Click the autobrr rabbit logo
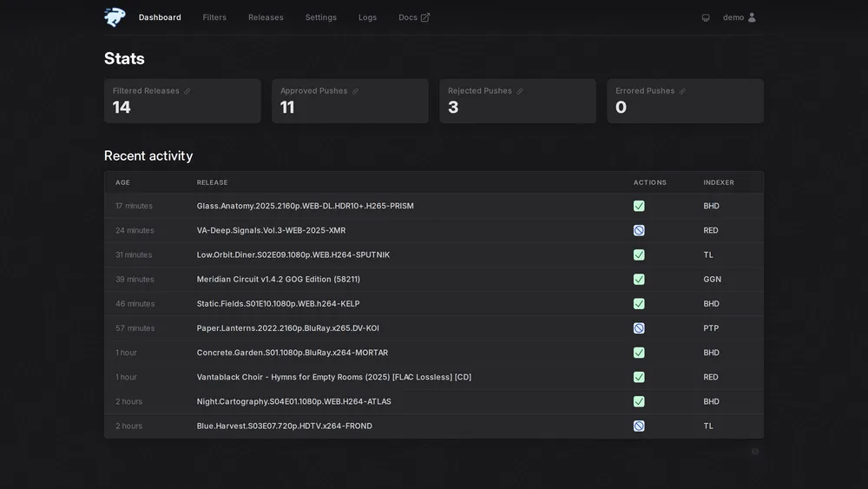Screen dimensions: 868x489 pos(115,17)
